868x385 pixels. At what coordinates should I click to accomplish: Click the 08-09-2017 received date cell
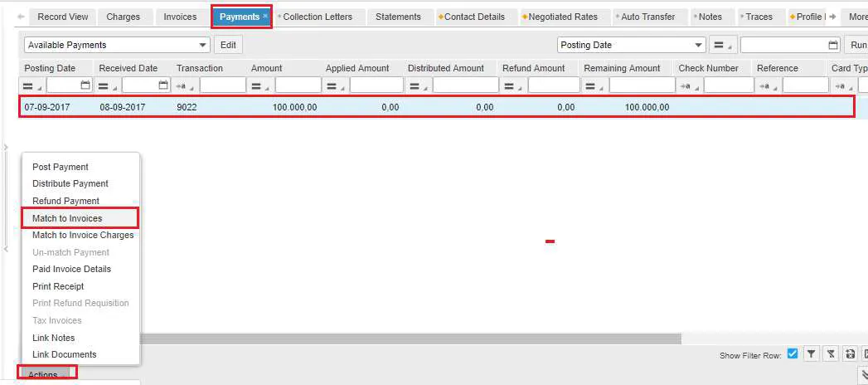pos(123,107)
